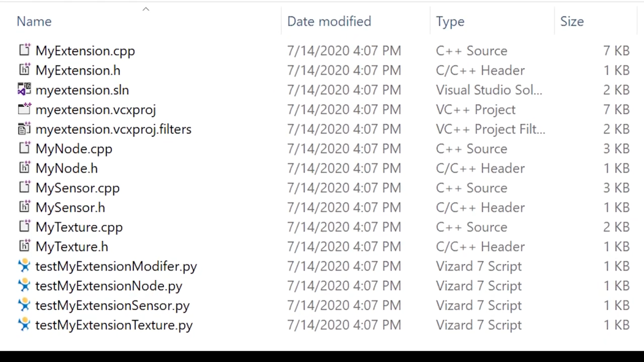The height and width of the screenshot is (362, 644).
Task: Click the myextension.vcxproj project icon
Action: tap(25, 109)
